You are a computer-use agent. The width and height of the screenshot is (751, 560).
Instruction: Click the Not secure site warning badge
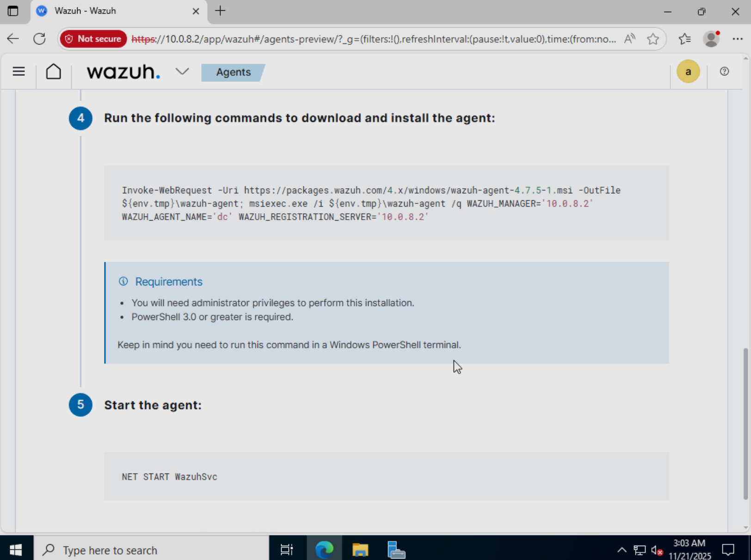point(93,39)
